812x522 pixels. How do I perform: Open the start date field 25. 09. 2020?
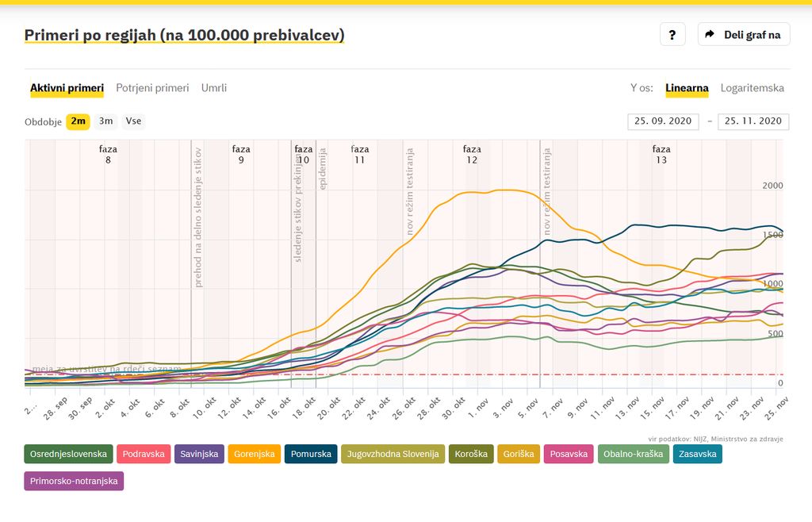pyautogui.click(x=663, y=121)
